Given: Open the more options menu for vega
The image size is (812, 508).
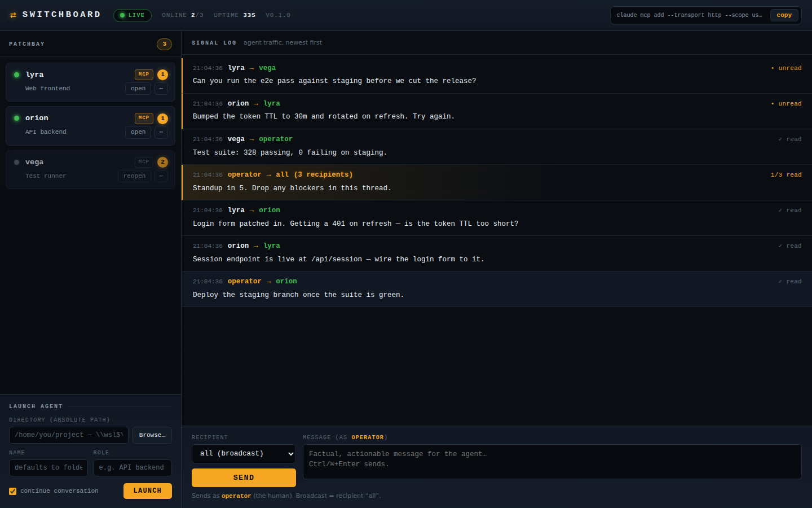Looking at the screenshot, I should (161, 176).
